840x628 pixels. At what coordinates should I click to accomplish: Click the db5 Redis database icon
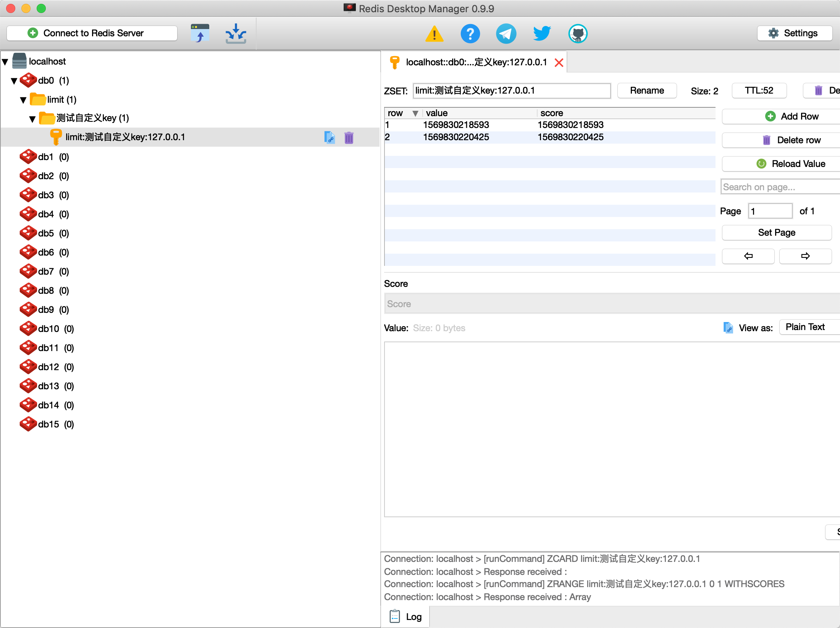tap(28, 233)
